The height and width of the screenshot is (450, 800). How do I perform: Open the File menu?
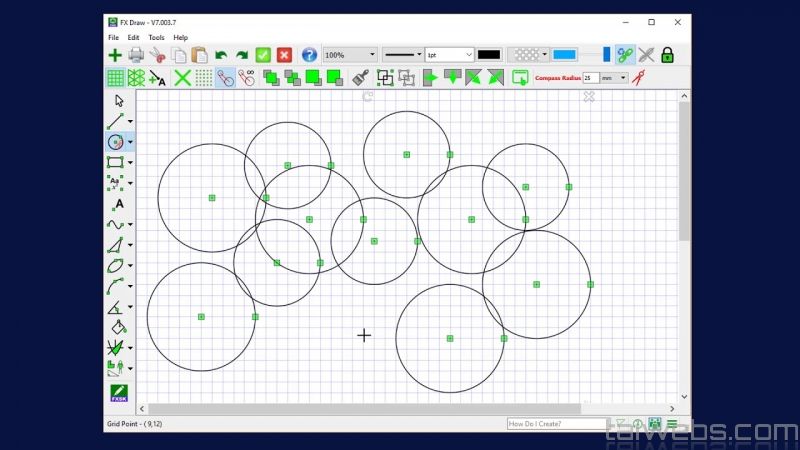tap(113, 37)
